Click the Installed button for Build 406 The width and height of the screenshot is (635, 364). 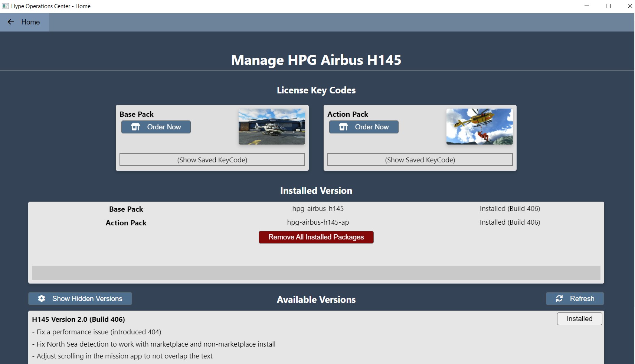click(x=580, y=319)
